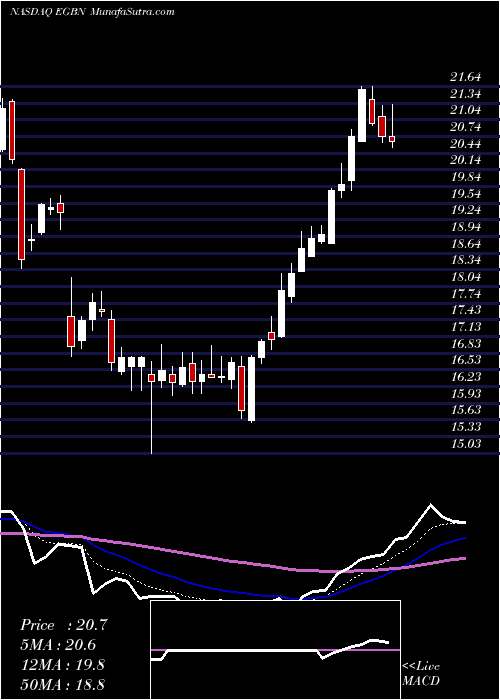This screenshot has width=500, height=700.
Task: Click the 15.93 price axis label
Action: click(465, 394)
